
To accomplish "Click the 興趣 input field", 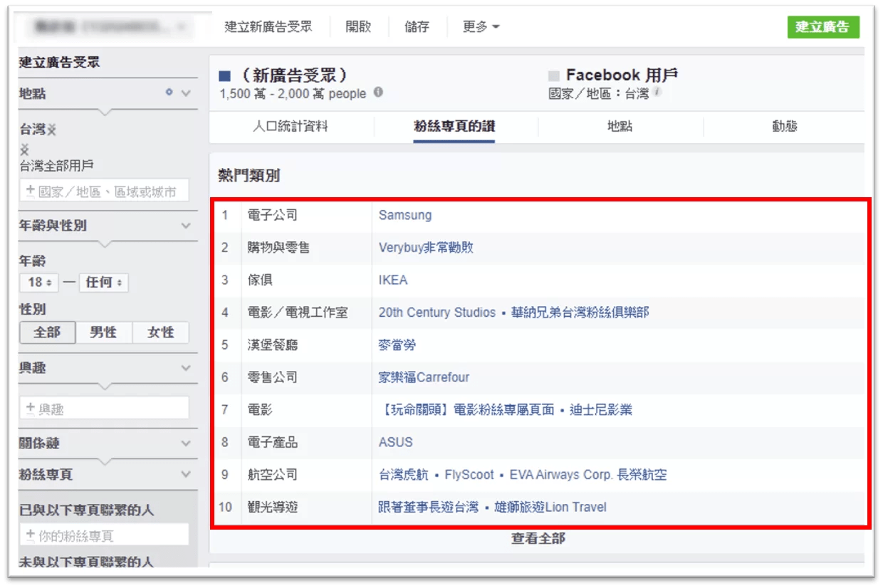I will [x=105, y=408].
